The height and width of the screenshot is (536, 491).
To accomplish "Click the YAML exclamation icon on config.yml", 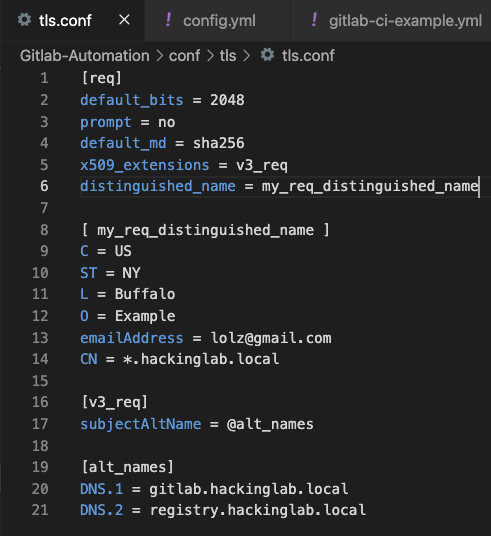I will pos(168,19).
